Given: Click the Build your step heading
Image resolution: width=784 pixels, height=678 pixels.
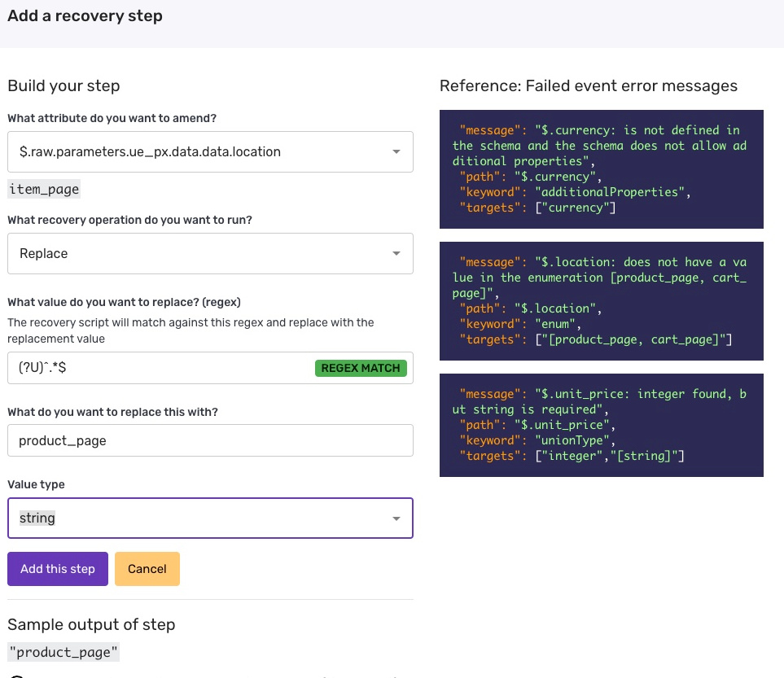Looking at the screenshot, I should point(64,86).
